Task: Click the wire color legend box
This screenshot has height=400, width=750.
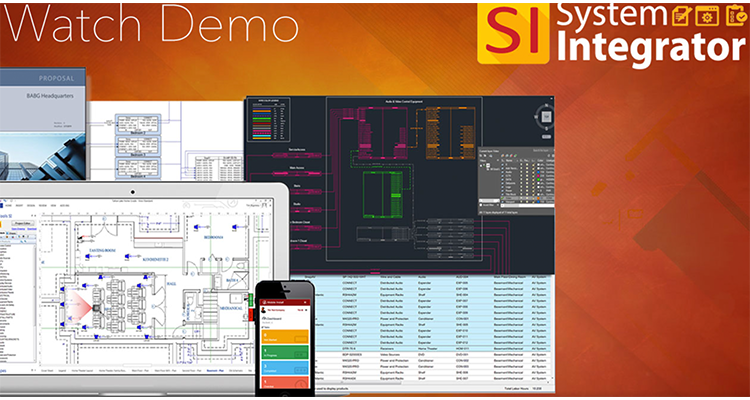Action: tap(268, 120)
